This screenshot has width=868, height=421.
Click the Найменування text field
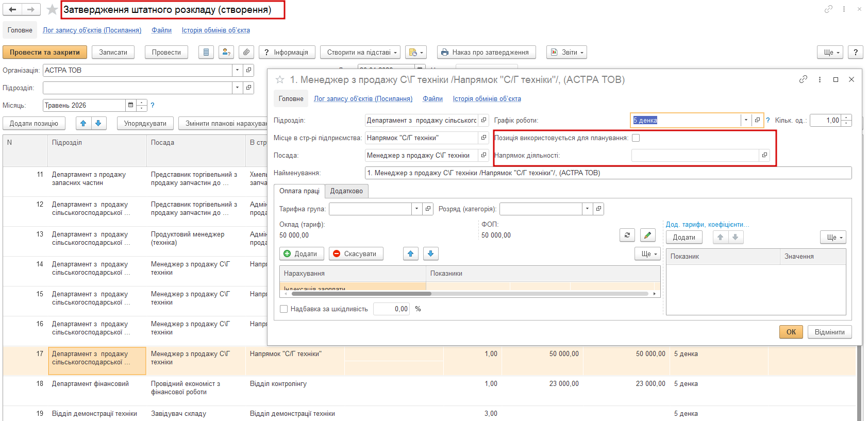click(607, 173)
